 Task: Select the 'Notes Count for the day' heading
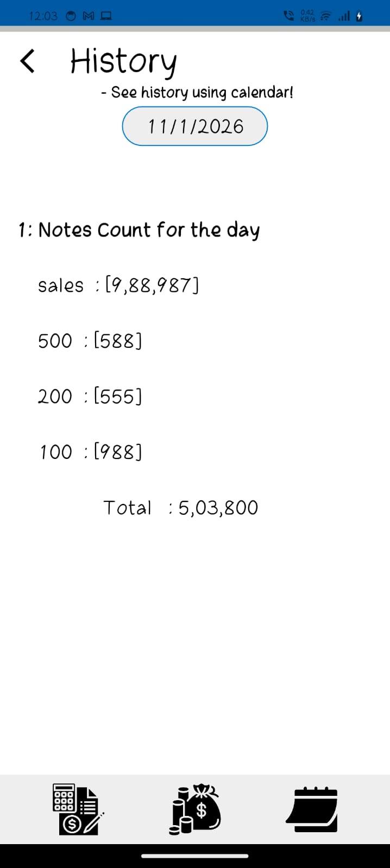click(139, 230)
